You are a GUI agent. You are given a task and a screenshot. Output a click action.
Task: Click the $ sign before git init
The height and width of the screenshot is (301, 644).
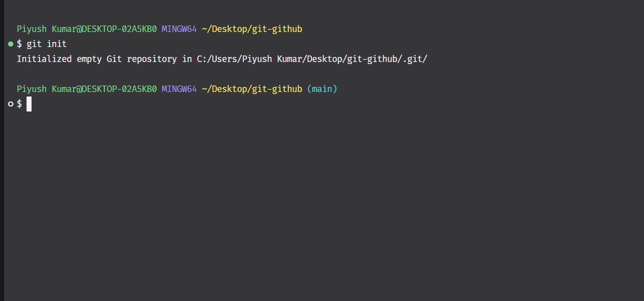click(20, 44)
